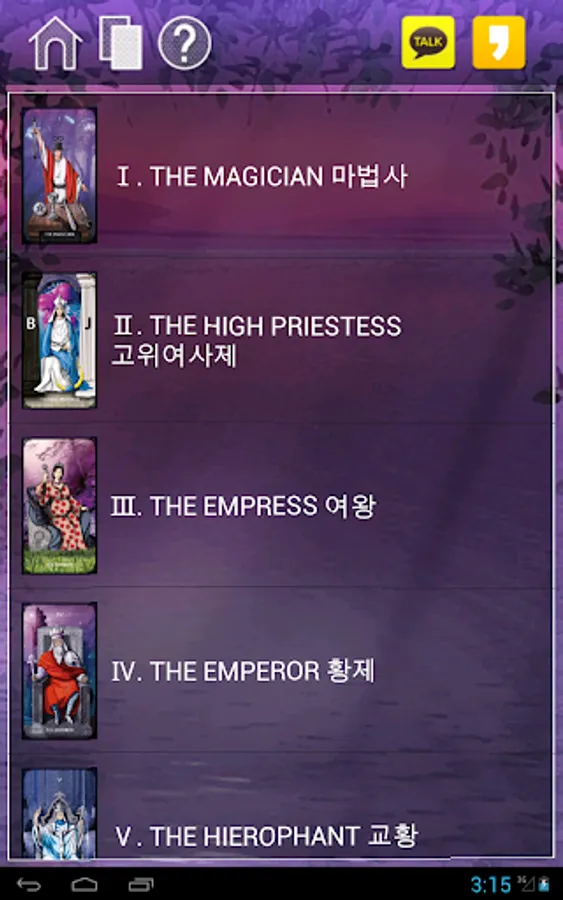Viewport: 563px width, 900px height.
Task: Tap the Android back arrow
Action: coord(29,885)
